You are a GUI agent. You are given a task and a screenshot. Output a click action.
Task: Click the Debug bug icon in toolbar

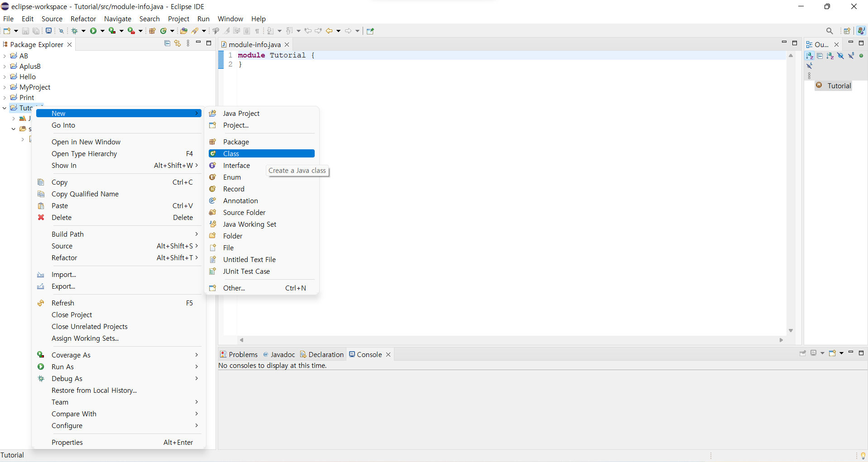(x=75, y=31)
